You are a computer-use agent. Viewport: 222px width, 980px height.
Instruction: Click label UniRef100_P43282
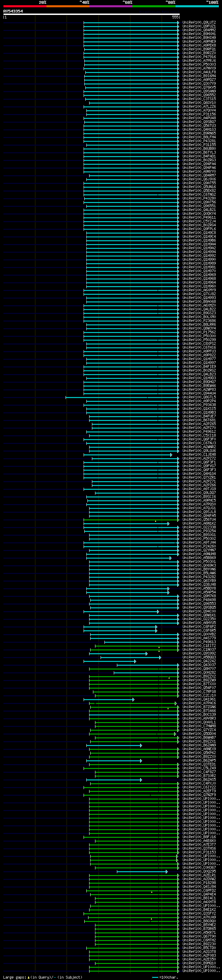[199, 577]
